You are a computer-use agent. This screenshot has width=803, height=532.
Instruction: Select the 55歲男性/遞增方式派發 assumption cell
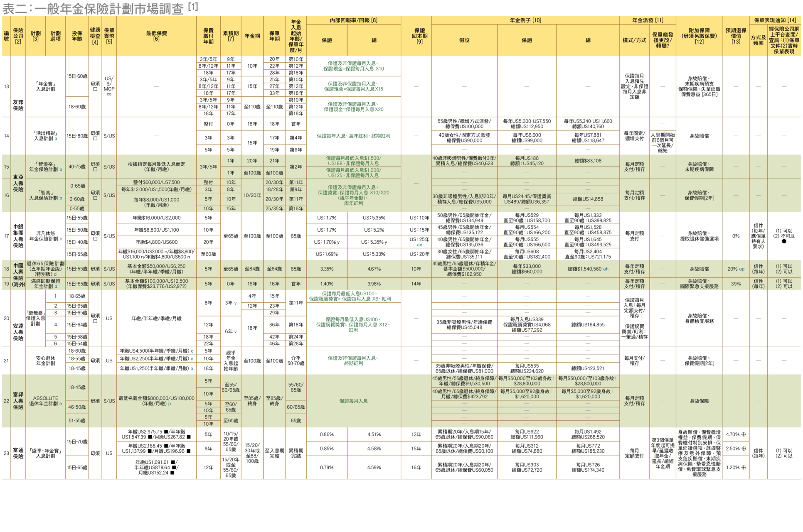tap(464, 124)
